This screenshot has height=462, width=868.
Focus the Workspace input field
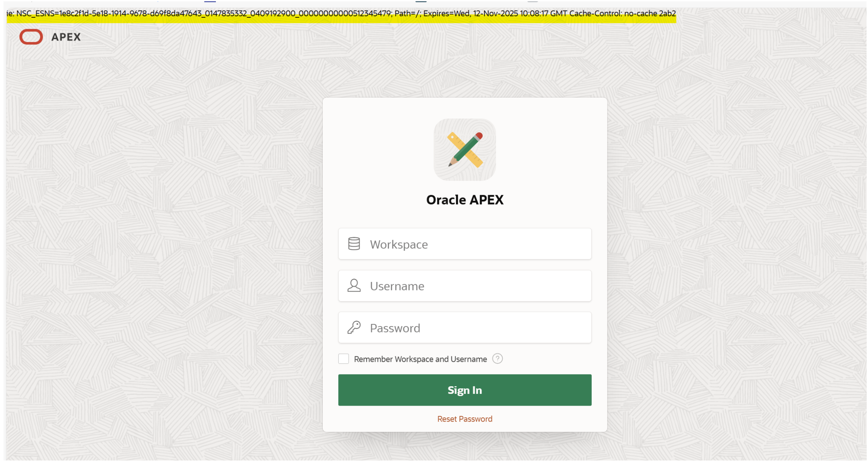point(475,244)
